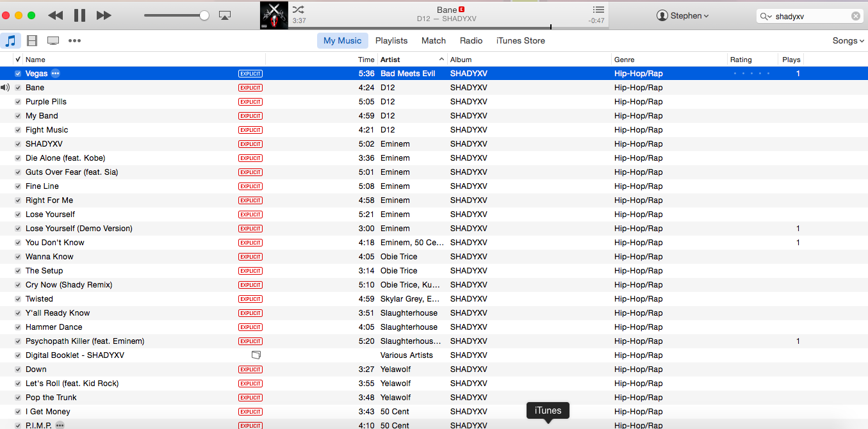The height and width of the screenshot is (429, 868).
Task: Click the booklet icon on Digital Booklet row
Action: (256, 355)
